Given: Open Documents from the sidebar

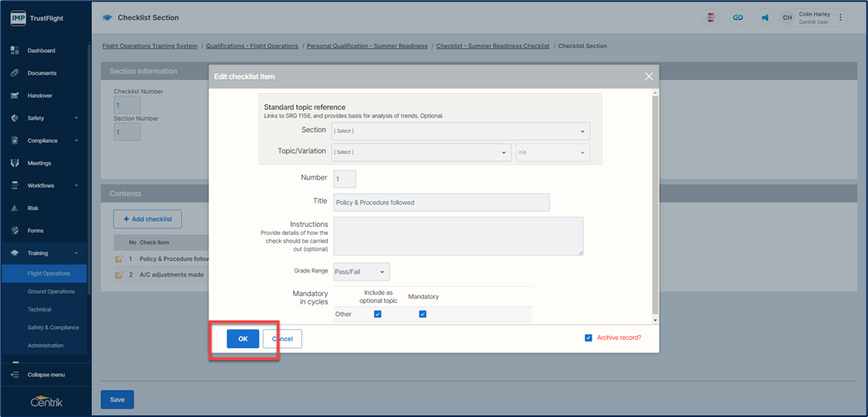Looking at the screenshot, I should point(41,73).
